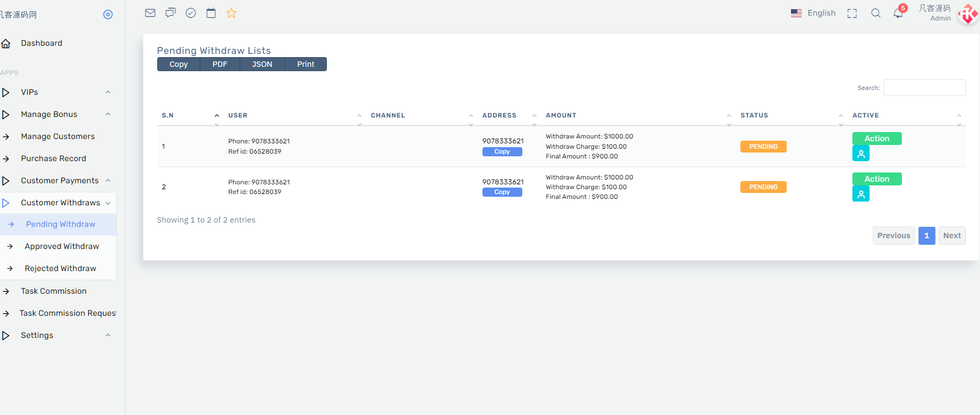Collapse the Customer Withdraws menu

(x=60, y=203)
